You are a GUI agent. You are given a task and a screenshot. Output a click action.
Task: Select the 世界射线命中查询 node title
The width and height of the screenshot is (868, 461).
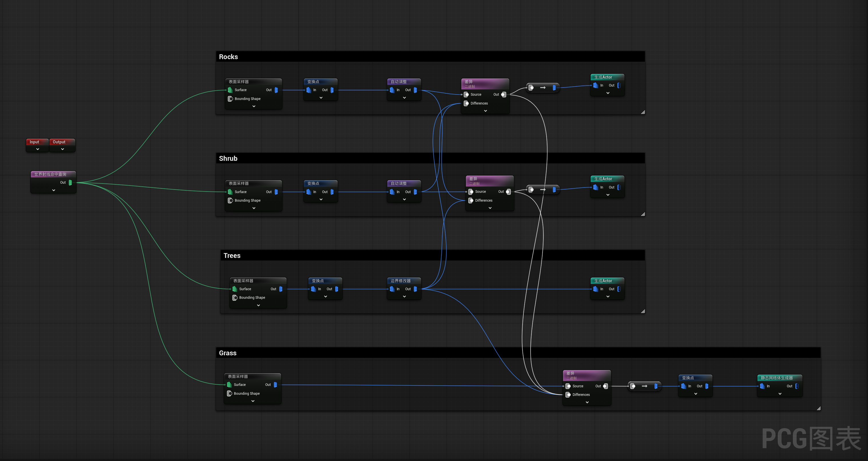[x=50, y=174]
